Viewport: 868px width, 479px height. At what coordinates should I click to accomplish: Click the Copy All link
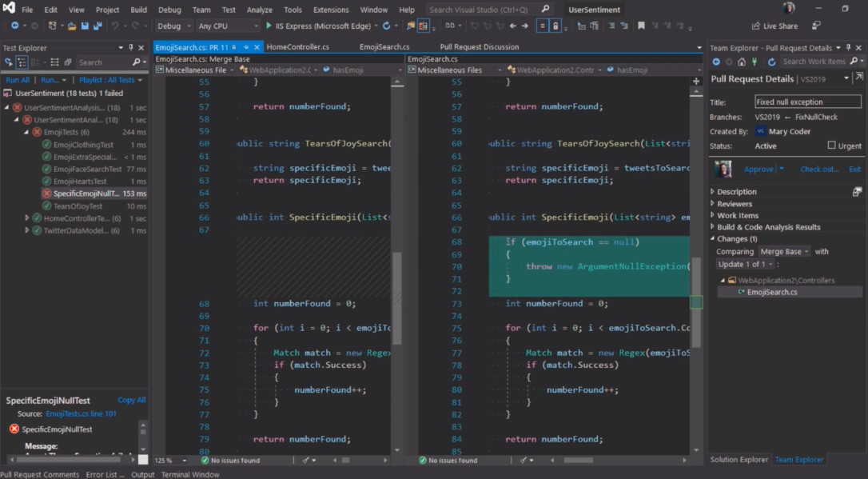point(131,400)
